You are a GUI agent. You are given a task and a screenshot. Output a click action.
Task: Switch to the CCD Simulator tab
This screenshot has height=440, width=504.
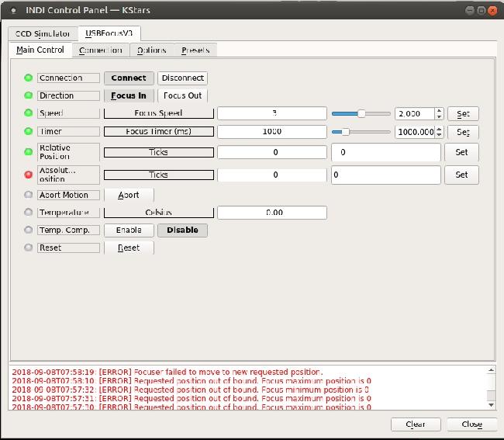pos(43,33)
